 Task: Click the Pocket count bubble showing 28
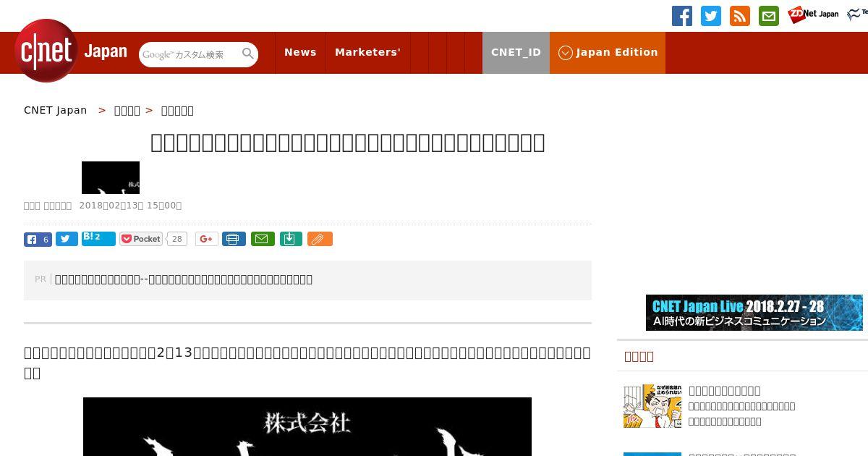[x=177, y=239]
